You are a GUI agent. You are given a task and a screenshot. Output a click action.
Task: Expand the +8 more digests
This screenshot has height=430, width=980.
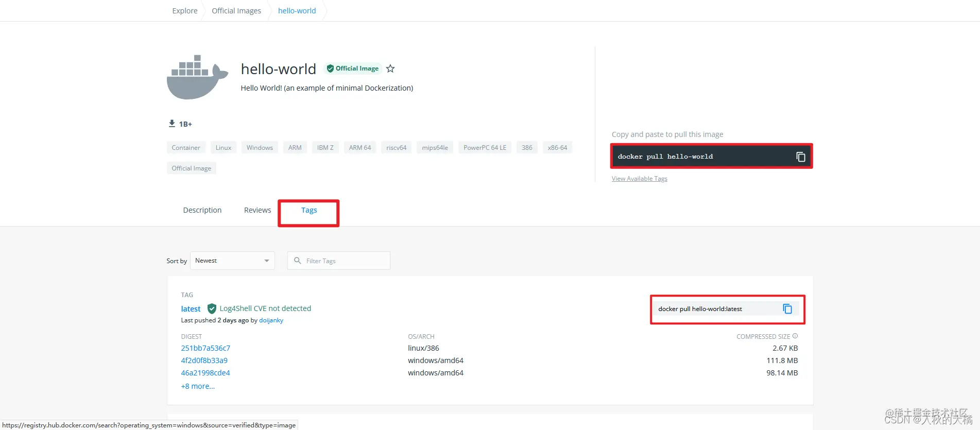[x=198, y=386]
